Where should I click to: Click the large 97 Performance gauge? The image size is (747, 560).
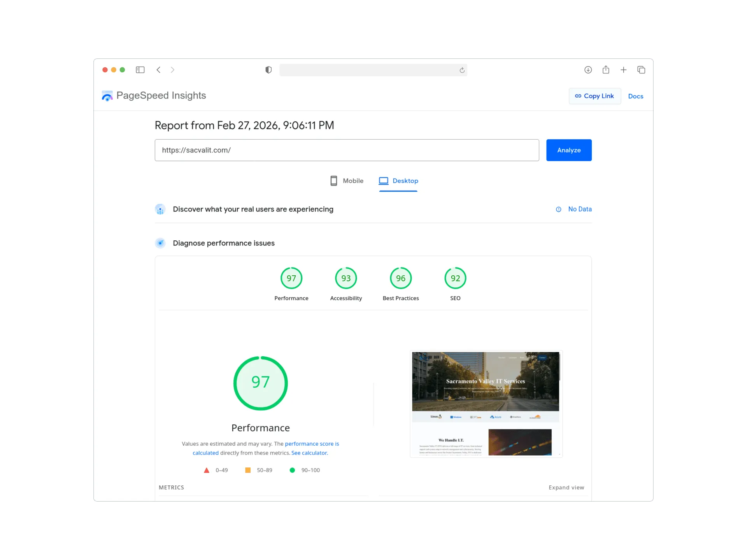point(261,383)
